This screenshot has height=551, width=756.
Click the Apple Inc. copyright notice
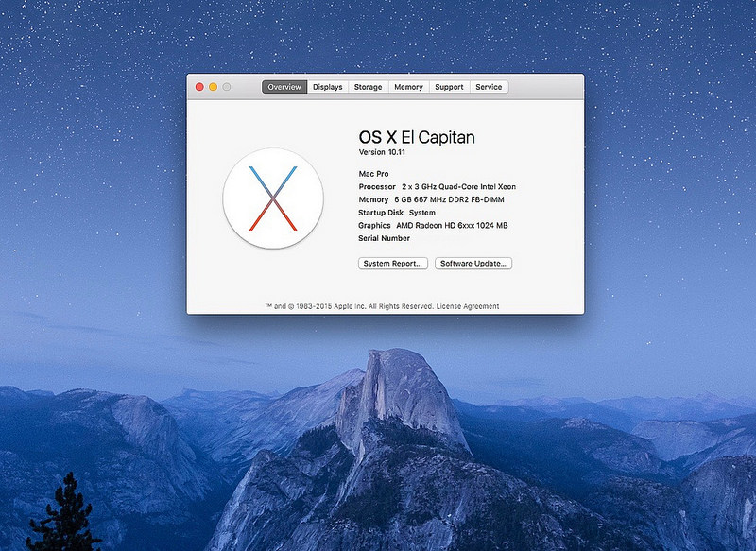pos(350,306)
